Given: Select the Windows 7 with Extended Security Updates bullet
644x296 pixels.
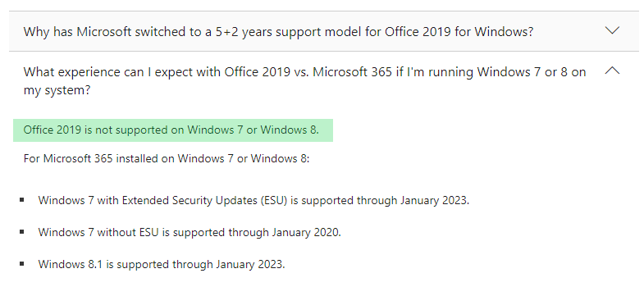Looking at the screenshot, I should point(253,200).
